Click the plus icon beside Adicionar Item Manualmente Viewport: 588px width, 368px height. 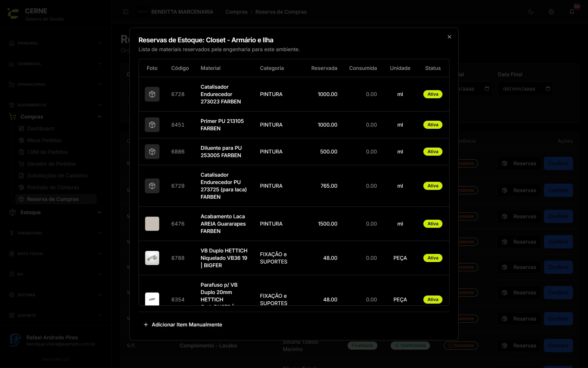click(146, 325)
